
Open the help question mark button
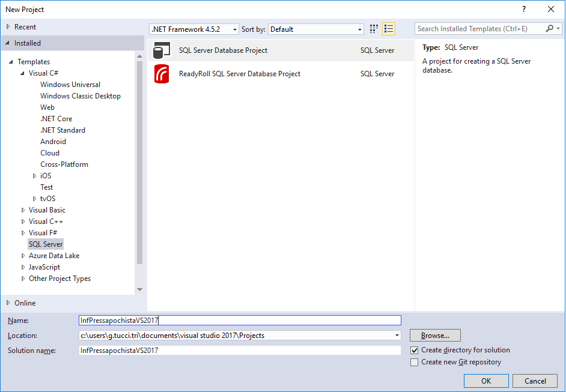click(x=524, y=10)
